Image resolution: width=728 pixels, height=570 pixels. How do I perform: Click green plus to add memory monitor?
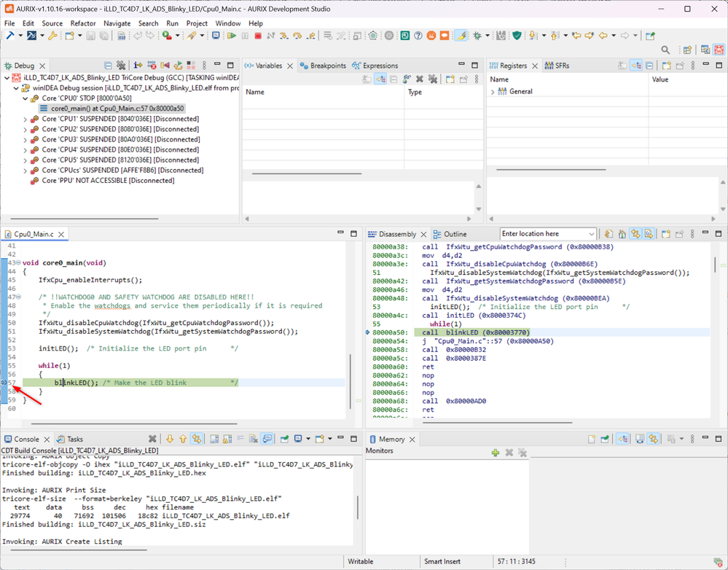(x=496, y=453)
